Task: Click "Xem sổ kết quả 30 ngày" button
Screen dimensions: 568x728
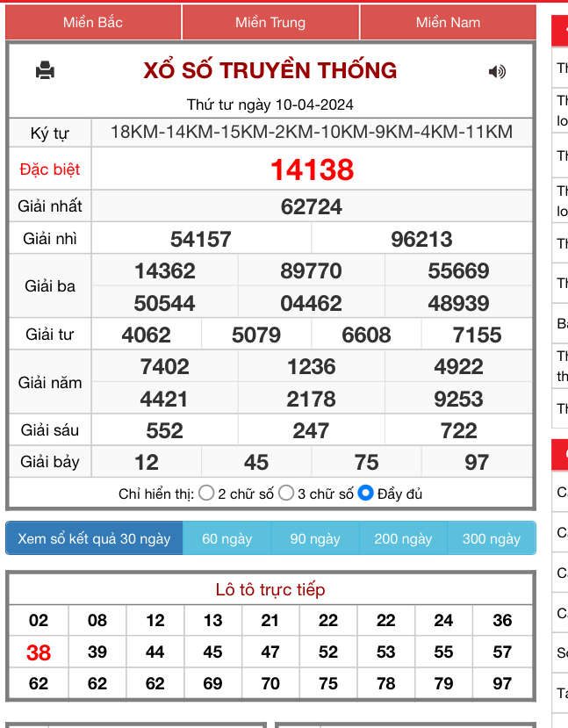Action: click(x=95, y=538)
